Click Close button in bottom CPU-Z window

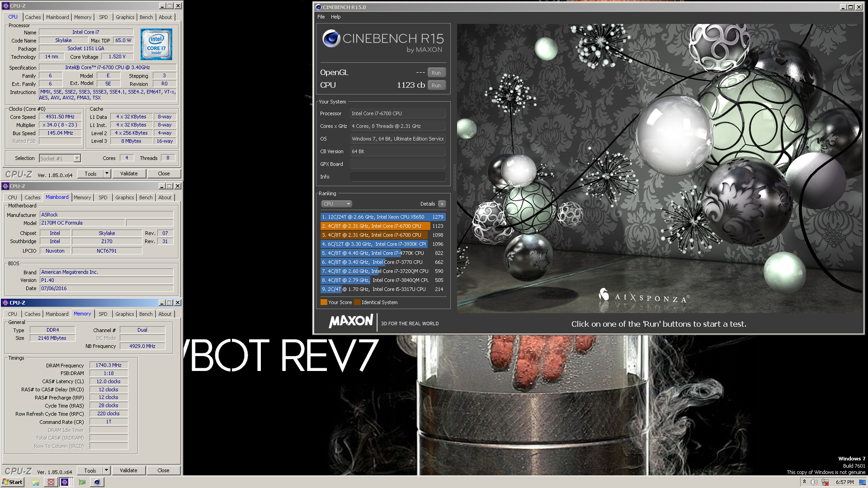click(x=163, y=470)
